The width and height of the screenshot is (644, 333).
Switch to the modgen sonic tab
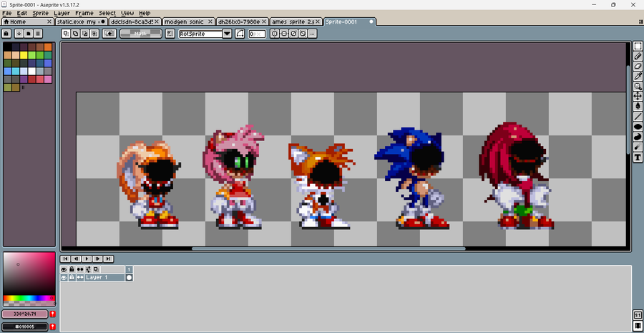click(x=188, y=21)
